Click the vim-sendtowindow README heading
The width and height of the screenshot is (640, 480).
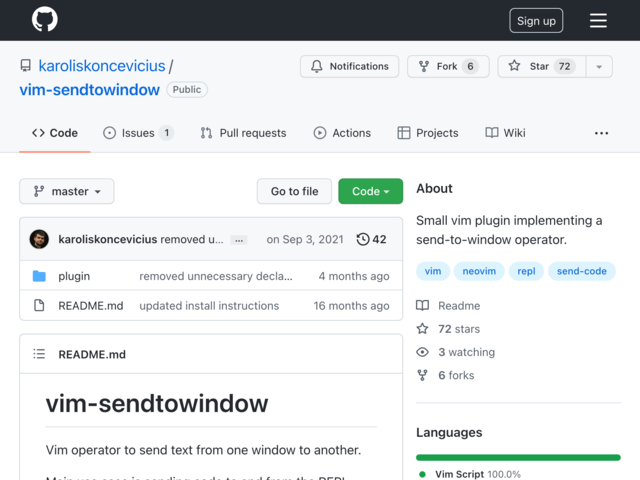click(157, 404)
